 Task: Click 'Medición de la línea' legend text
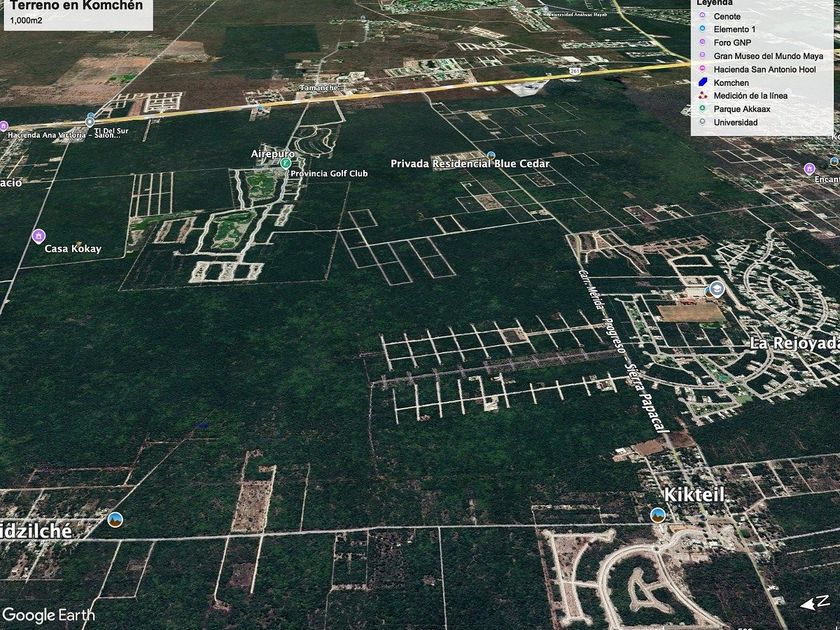click(751, 95)
